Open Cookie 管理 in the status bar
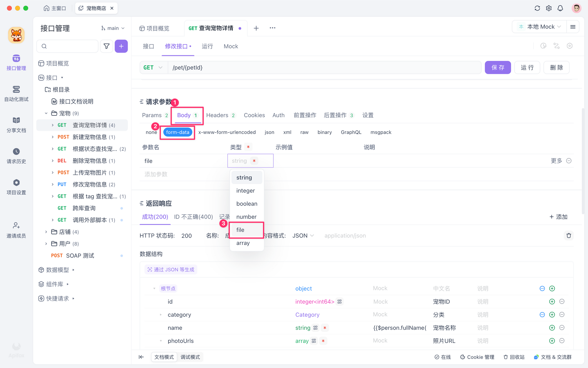The image size is (588, 368). coord(477,357)
